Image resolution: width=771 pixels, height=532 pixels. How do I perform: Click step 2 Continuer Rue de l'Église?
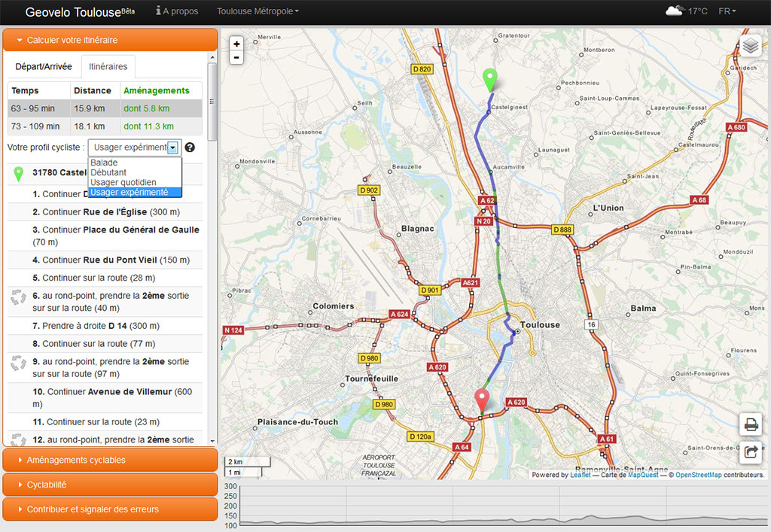click(105, 211)
